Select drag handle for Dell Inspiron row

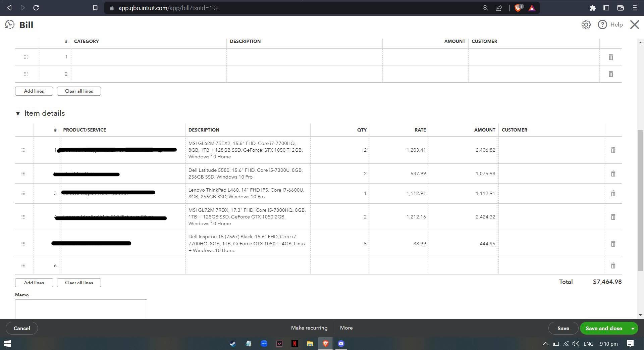pos(23,244)
